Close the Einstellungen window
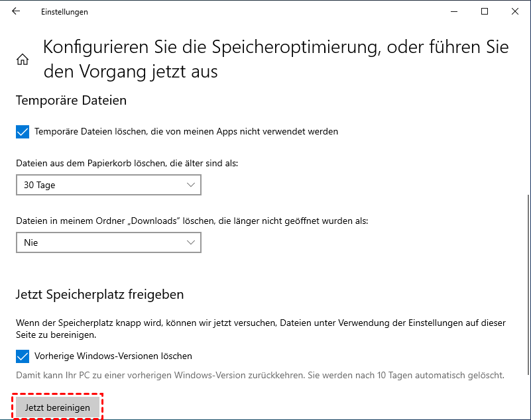531x420 pixels. pos(515,12)
